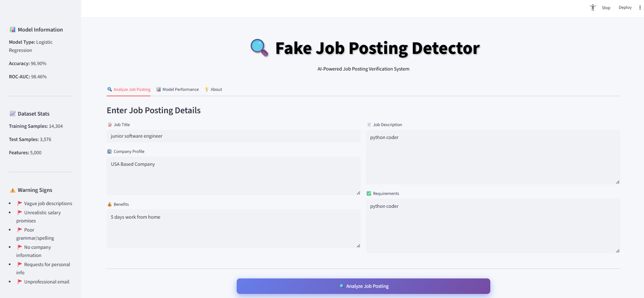The width and height of the screenshot is (644, 298).
Task: Click inside the Job Description text area
Action: [x=493, y=157]
